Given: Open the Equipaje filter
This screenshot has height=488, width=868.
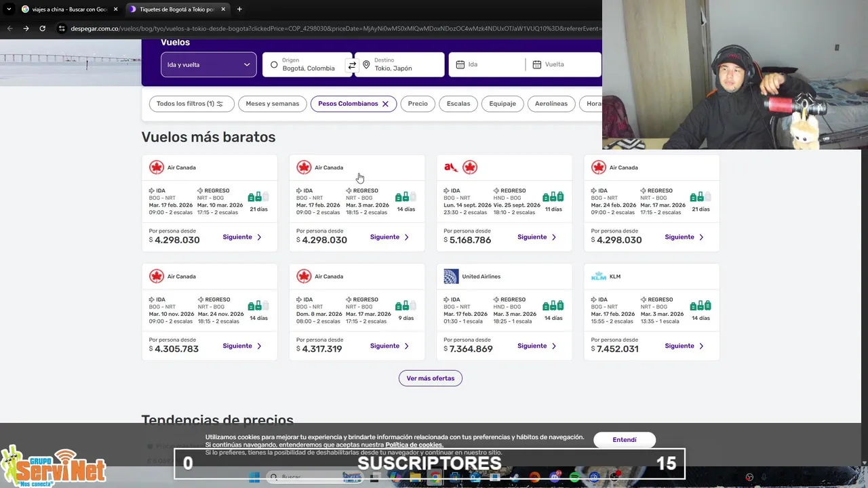Looking at the screenshot, I should [502, 104].
